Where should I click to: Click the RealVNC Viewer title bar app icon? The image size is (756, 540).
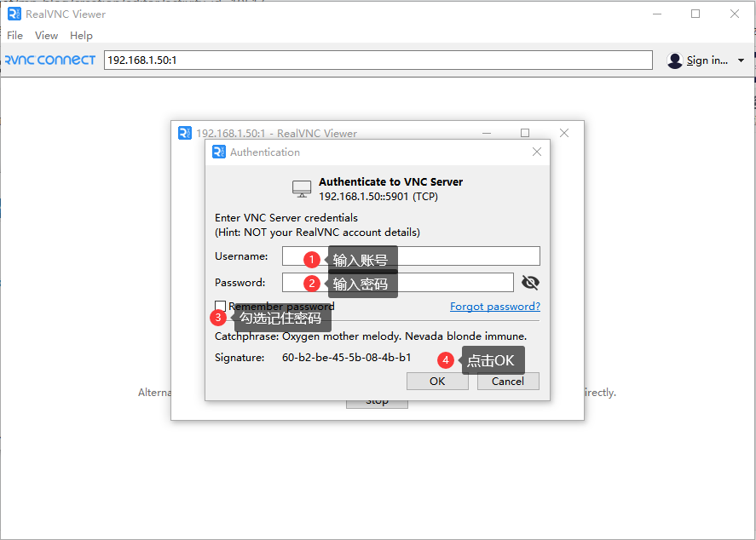[14, 14]
